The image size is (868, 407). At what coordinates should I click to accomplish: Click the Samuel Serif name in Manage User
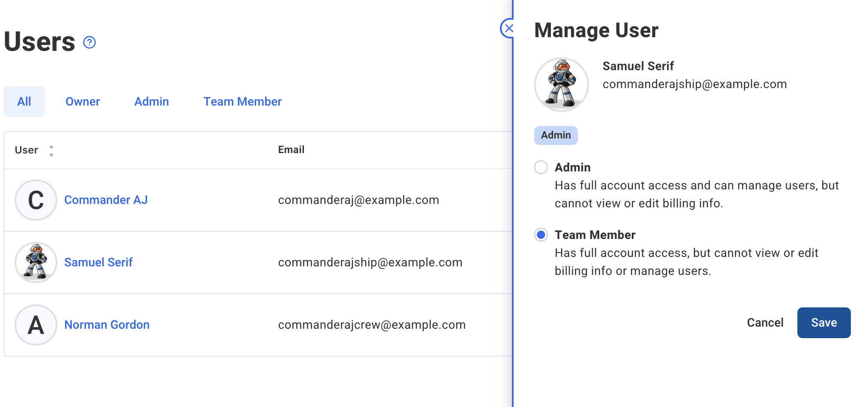tap(638, 66)
